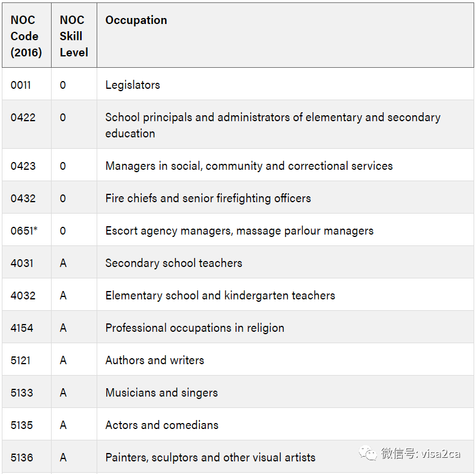Click NOC code 5135
Image resolution: width=476 pixels, height=474 pixels.
[22, 425]
